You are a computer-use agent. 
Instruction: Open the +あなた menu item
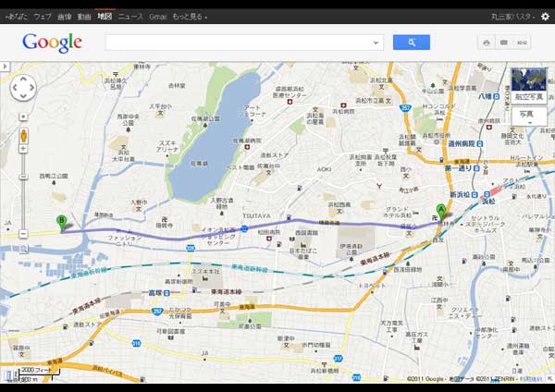point(17,17)
